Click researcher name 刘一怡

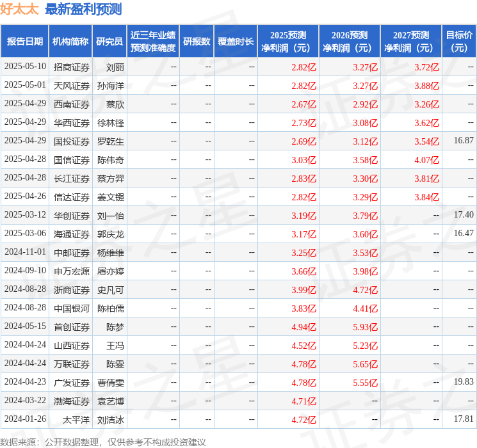[x=111, y=216]
